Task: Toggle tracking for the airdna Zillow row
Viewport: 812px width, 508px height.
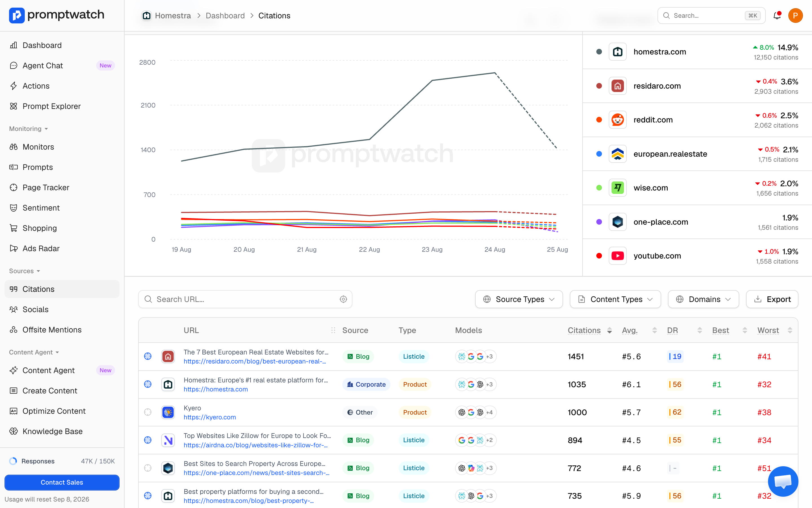Action: click(148, 440)
